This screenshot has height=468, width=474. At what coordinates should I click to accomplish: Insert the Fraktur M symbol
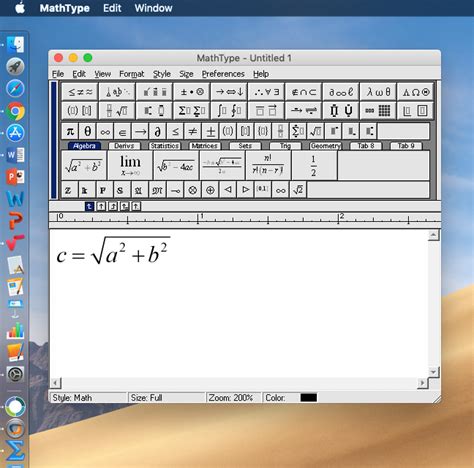[x=158, y=190]
